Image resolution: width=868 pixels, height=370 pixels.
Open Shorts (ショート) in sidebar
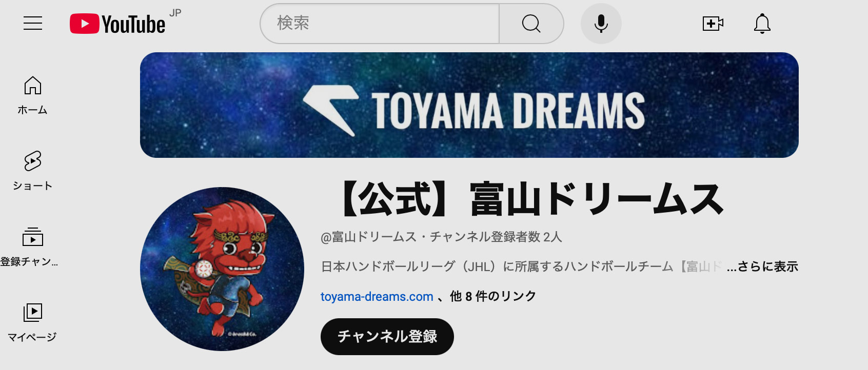coord(32,171)
